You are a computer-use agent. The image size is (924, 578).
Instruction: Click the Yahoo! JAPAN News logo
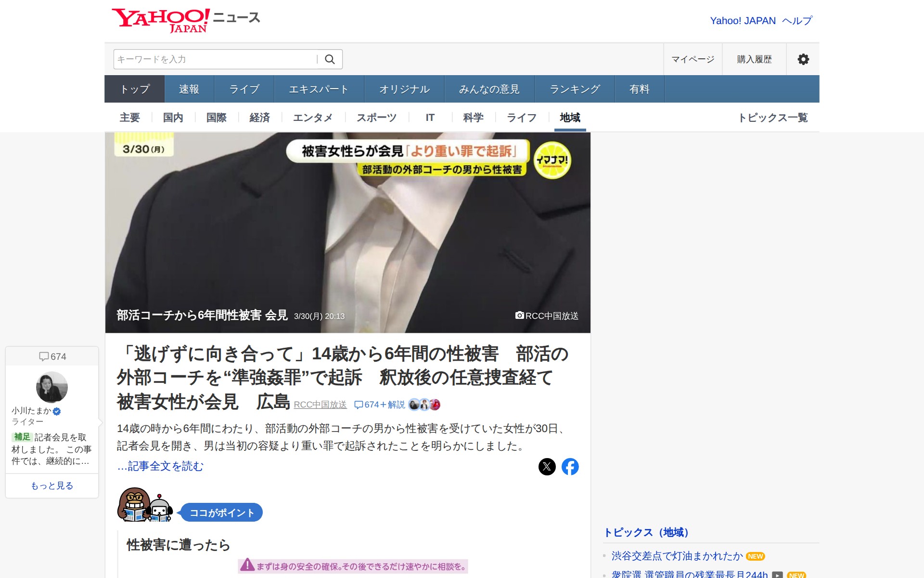tap(186, 20)
